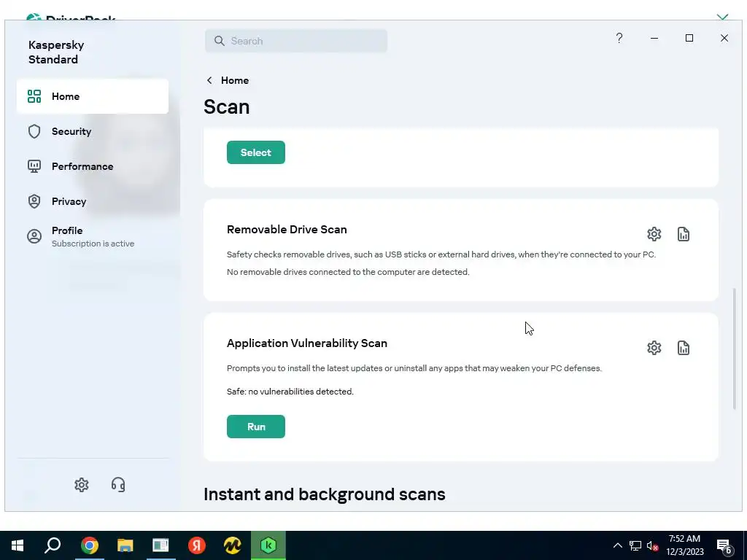Click 'Safe: no vulnerabilities detected.' text

click(290, 392)
